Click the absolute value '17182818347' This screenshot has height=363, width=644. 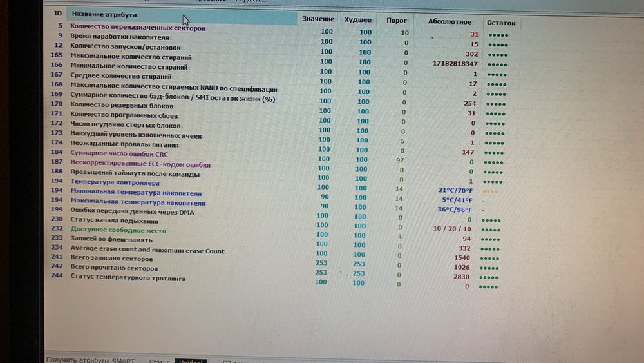click(455, 64)
